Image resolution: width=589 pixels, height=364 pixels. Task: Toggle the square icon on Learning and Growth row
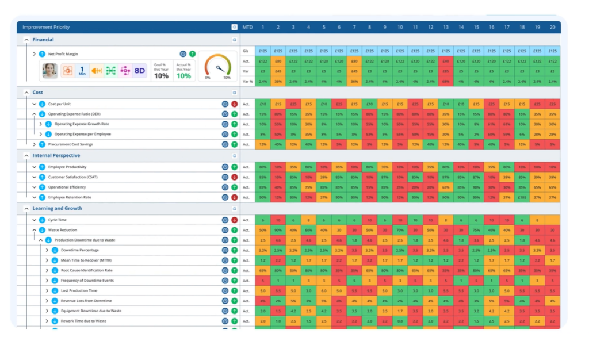pyautogui.click(x=235, y=209)
